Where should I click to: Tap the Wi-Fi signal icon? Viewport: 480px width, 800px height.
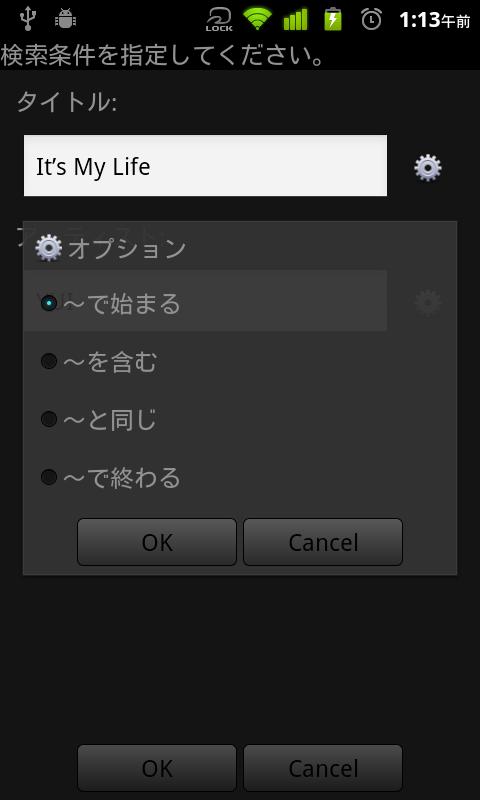[x=258, y=18]
